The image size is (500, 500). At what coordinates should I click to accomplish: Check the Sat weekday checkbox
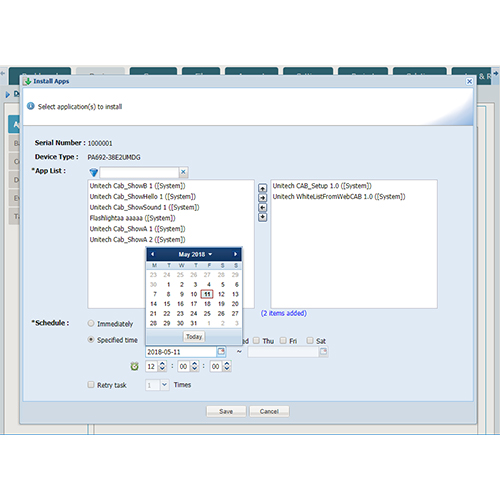tap(310, 340)
